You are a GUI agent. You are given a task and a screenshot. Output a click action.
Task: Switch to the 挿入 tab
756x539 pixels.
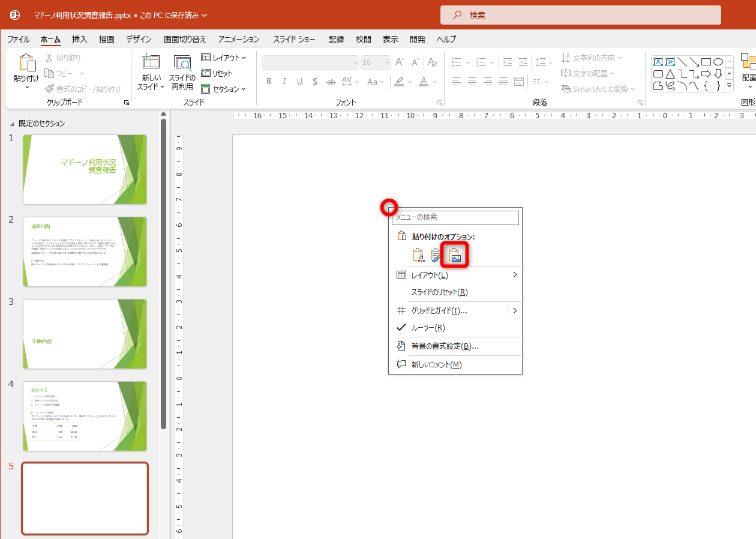(80, 39)
